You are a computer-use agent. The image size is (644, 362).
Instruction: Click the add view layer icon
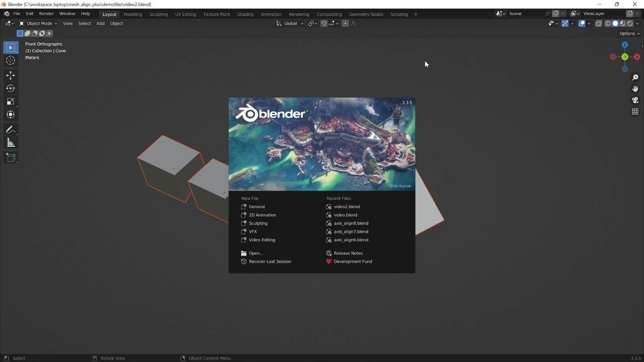pos(629,14)
